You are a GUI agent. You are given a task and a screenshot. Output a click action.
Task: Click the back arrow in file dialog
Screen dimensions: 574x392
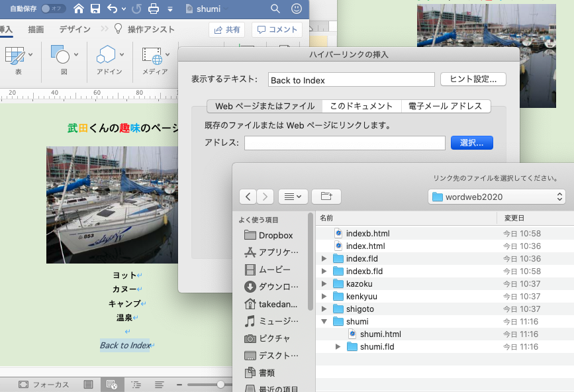click(248, 196)
